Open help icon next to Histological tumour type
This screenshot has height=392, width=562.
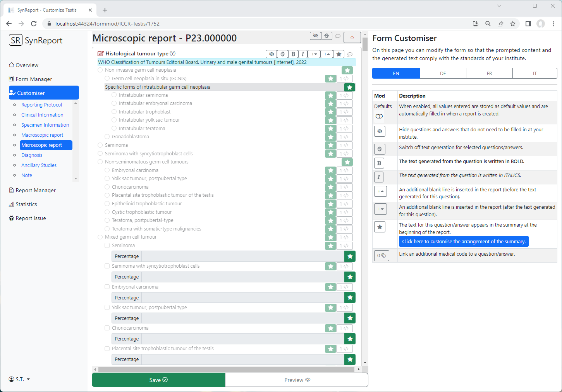(173, 54)
